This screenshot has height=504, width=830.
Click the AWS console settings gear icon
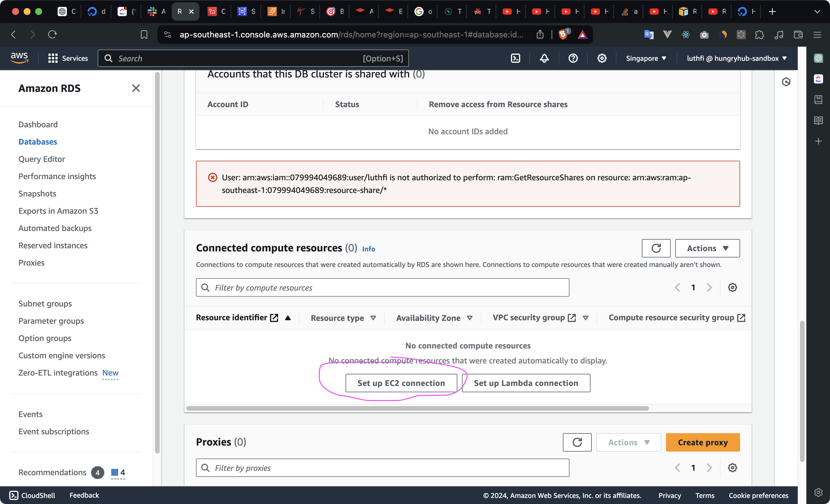(x=602, y=58)
